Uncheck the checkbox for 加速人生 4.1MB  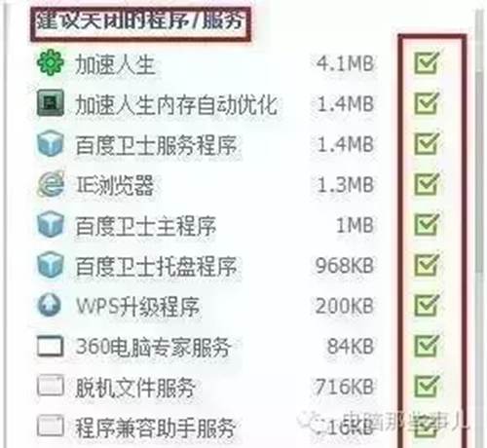click(x=427, y=62)
